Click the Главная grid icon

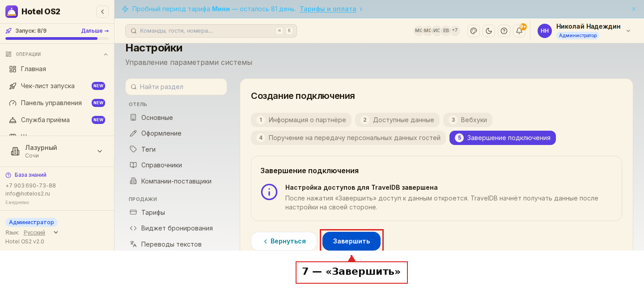coord(13,69)
